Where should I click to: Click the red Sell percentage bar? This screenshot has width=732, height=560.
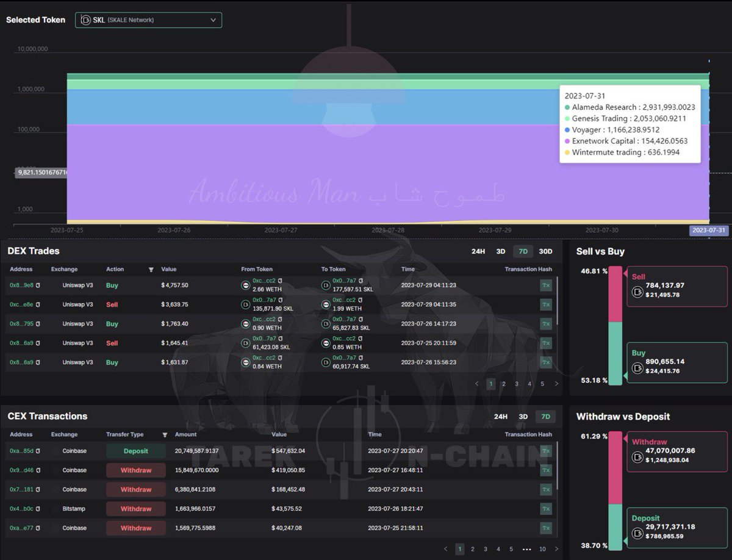point(615,294)
